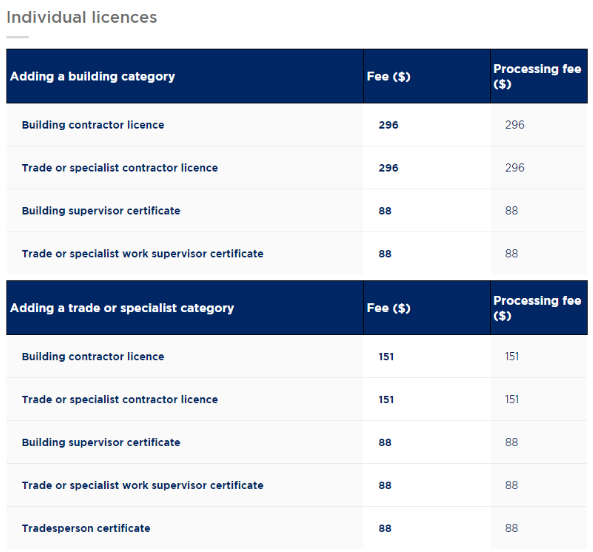Click the "Individual licences" heading
This screenshot has width=593, height=552.
(x=82, y=17)
